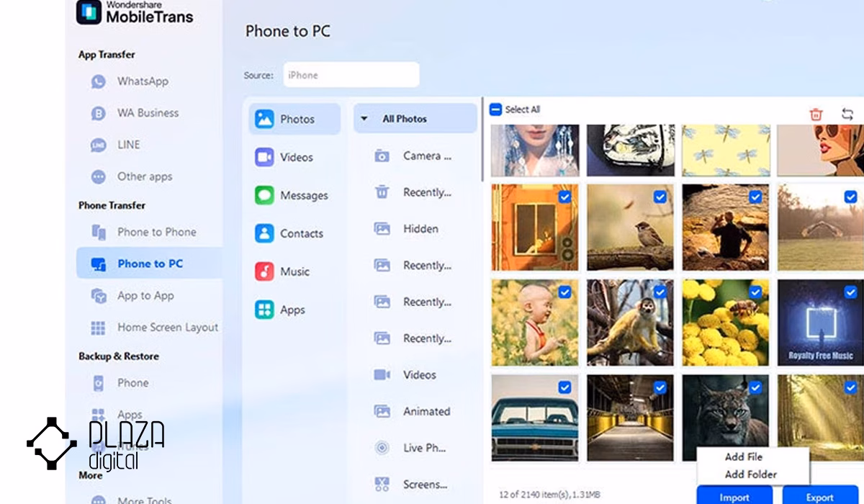Open the Videos album in tree

(415, 374)
